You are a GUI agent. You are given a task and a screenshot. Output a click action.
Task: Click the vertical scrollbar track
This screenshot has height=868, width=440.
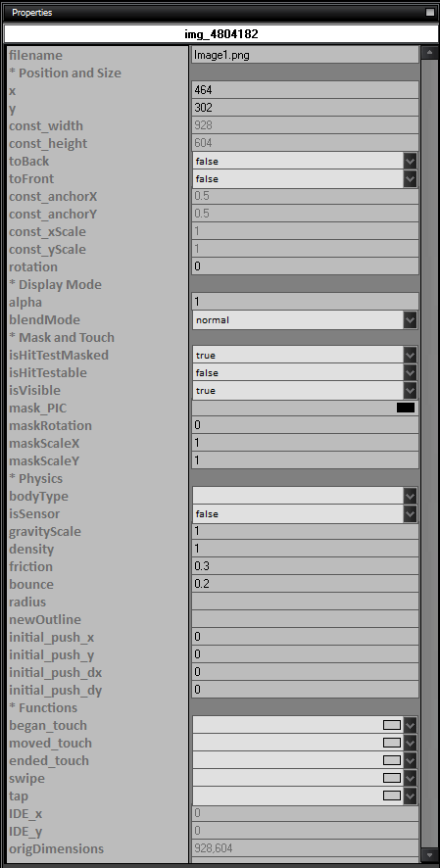click(x=429, y=454)
